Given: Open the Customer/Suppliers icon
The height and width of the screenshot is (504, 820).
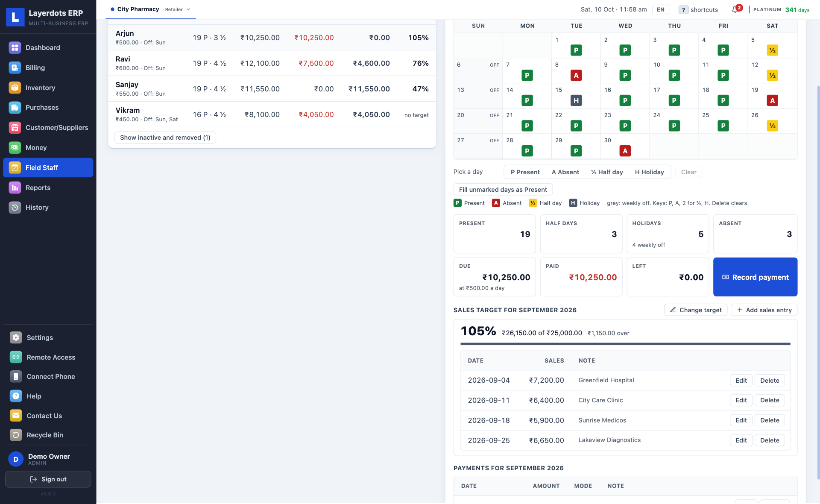Looking at the screenshot, I should tap(15, 127).
